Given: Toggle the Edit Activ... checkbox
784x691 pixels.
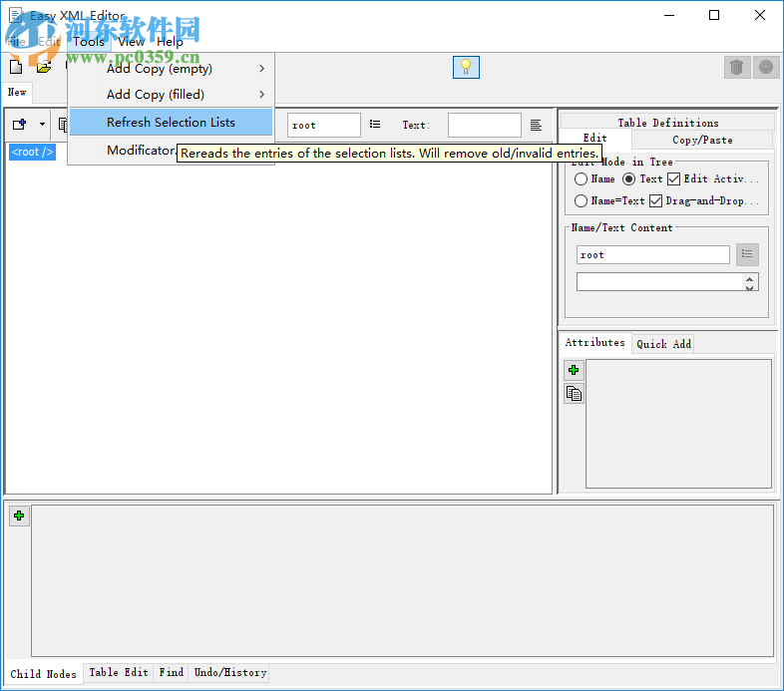Looking at the screenshot, I should tap(674, 179).
